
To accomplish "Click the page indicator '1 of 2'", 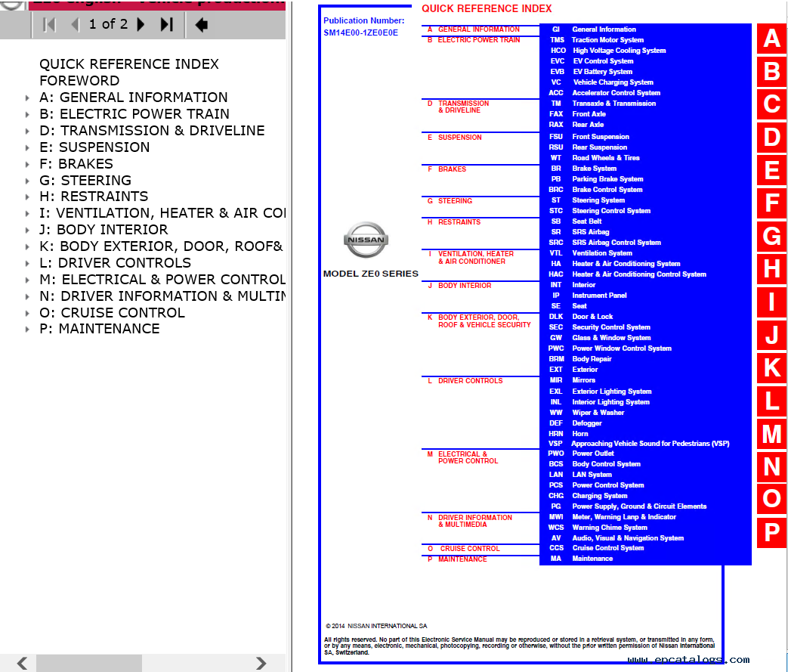I will [108, 24].
